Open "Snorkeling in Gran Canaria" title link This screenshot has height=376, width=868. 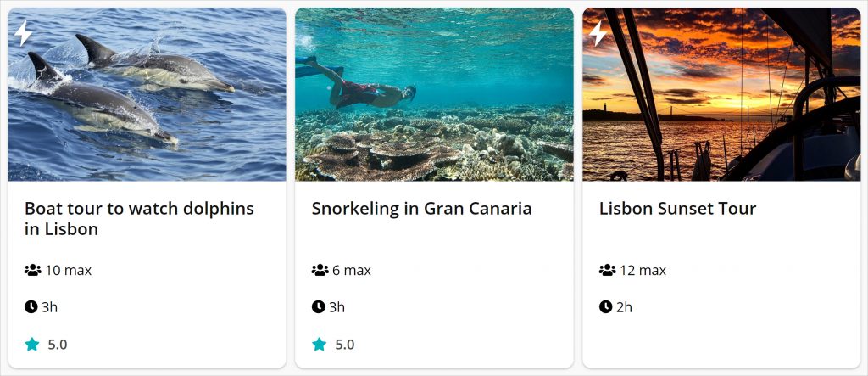click(x=421, y=209)
